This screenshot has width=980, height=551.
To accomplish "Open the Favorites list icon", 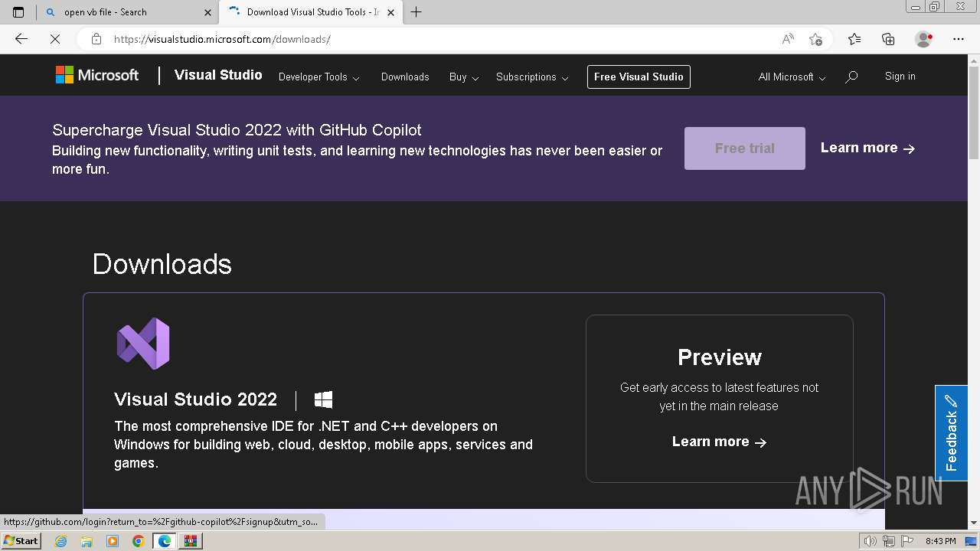I will [x=854, y=39].
